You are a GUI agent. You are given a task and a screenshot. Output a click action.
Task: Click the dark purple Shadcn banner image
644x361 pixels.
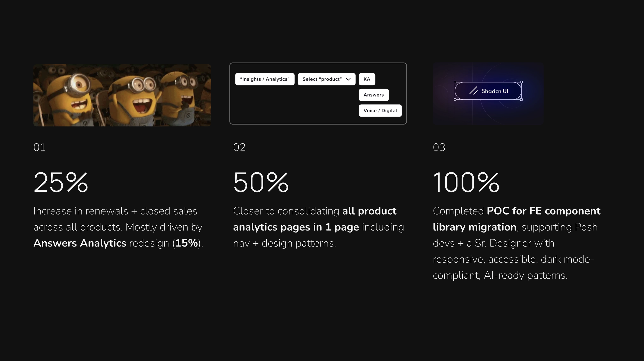tap(488, 94)
